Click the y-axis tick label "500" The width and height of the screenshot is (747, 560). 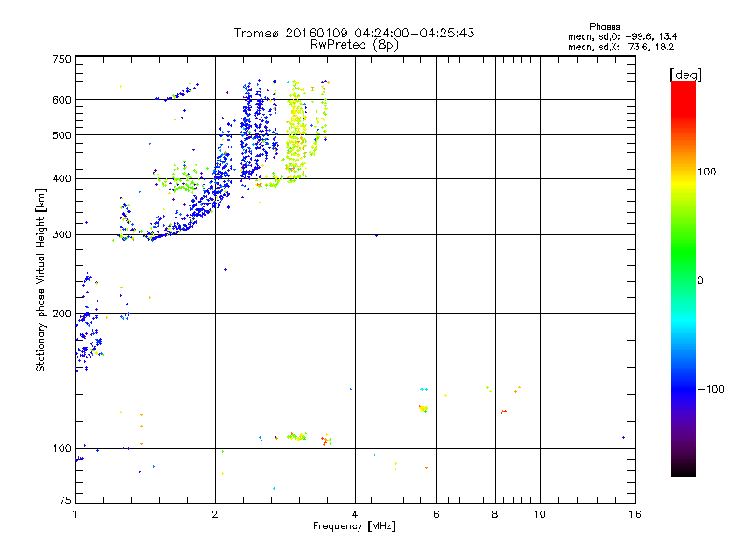pyautogui.click(x=62, y=135)
